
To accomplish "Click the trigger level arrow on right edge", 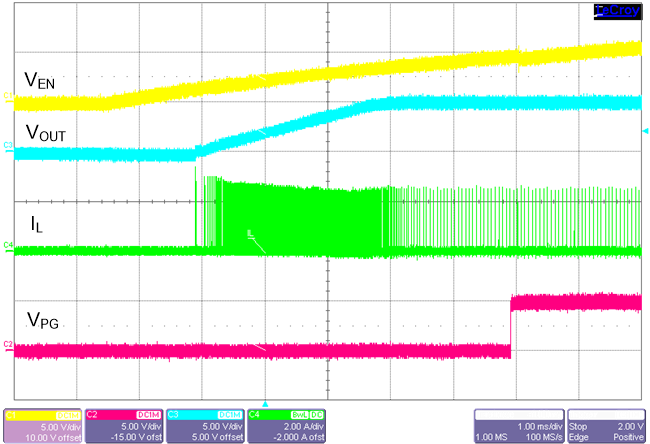I will [643, 131].
